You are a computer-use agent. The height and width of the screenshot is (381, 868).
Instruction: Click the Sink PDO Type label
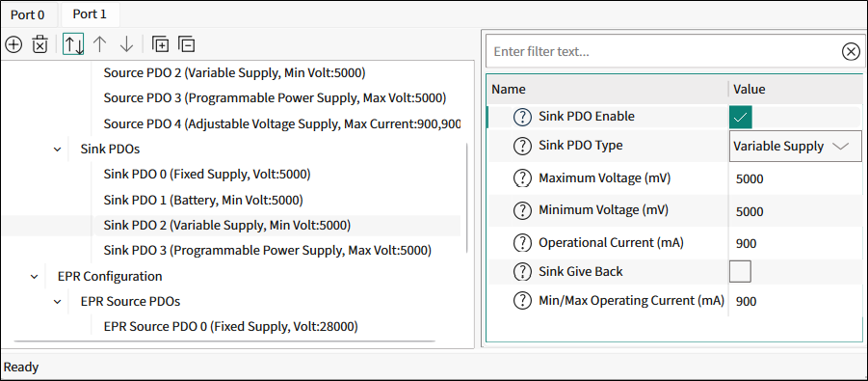580,146
